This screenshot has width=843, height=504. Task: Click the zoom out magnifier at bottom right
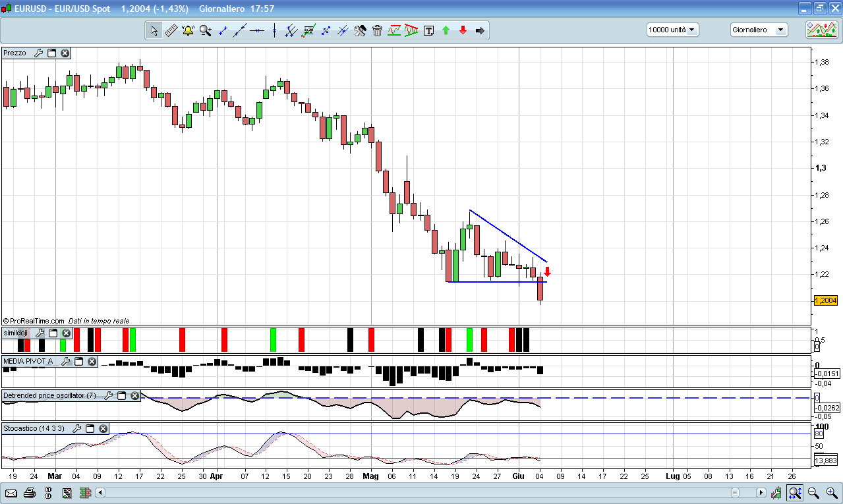[813, 493]
